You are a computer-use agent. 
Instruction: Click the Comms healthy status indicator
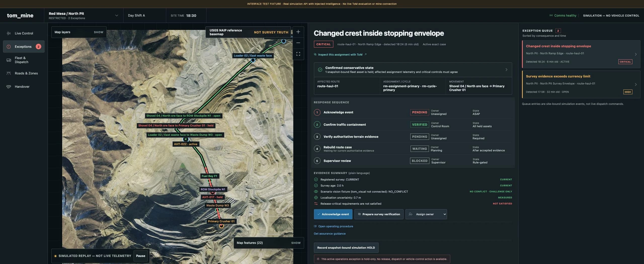(563, 16)
